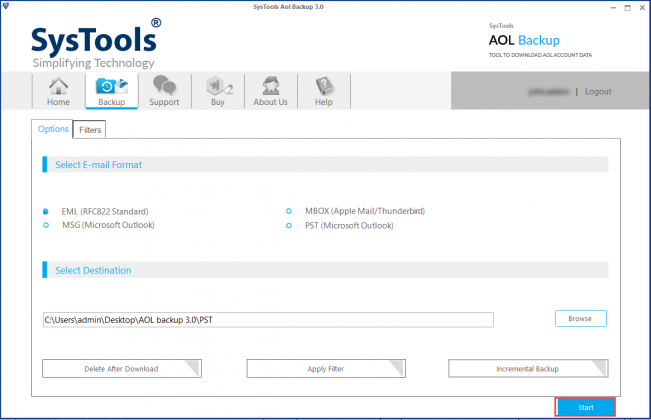
Task: Open the Help book icon
Action: tap(323, 90)
